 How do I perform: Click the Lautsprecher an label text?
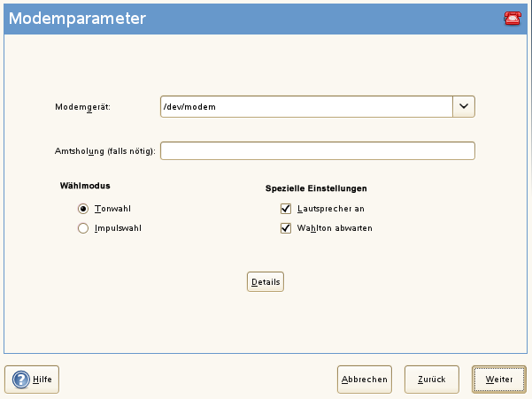coord(331,209)
